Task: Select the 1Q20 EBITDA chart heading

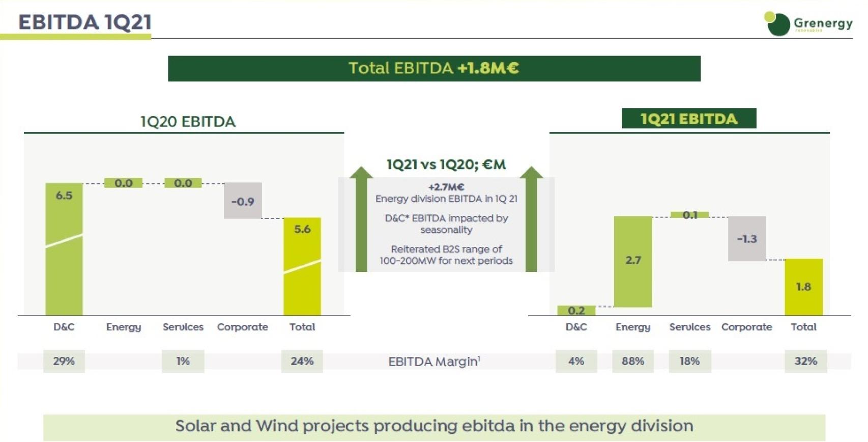Action: tap(188, 122)
